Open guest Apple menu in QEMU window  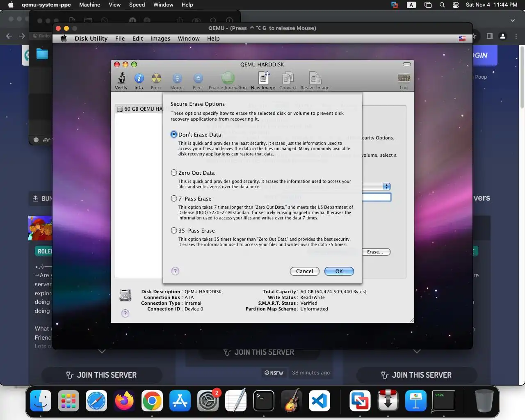point(64,39)
